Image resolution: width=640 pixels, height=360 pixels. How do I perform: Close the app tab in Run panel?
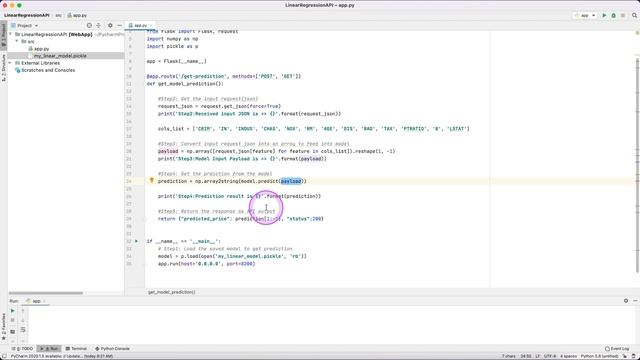(44, 301)
